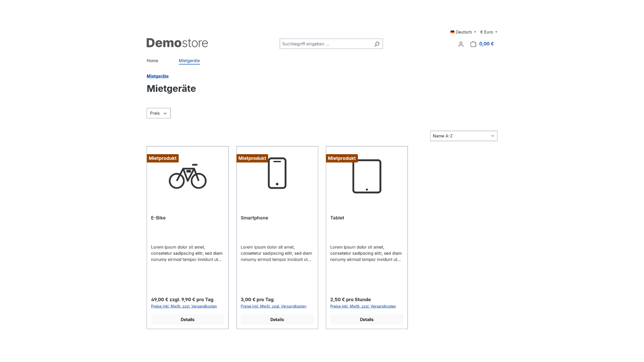Open Smartphone shipping costs price link

pos(273,306)
